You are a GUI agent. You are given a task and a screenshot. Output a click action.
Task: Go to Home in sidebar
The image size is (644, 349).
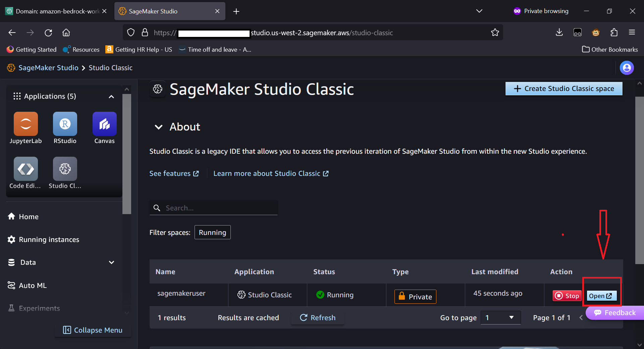(x=23, y=217)
